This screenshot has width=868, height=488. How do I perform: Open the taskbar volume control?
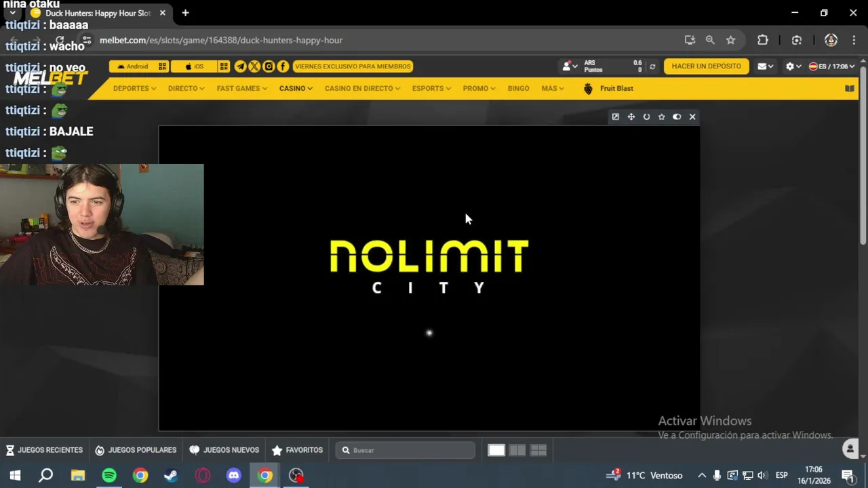(x=762, y=475)
